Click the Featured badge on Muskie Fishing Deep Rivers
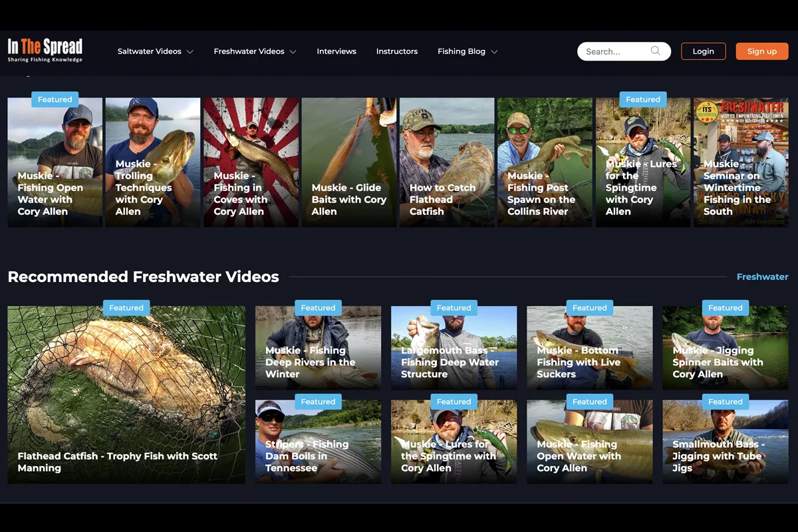Image resolution: width=798 pixels, height=532 pixels. (318, 307)
